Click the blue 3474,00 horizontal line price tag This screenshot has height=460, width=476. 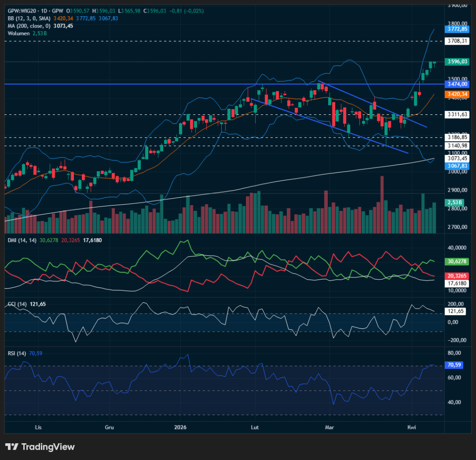[x=456, y=84]
